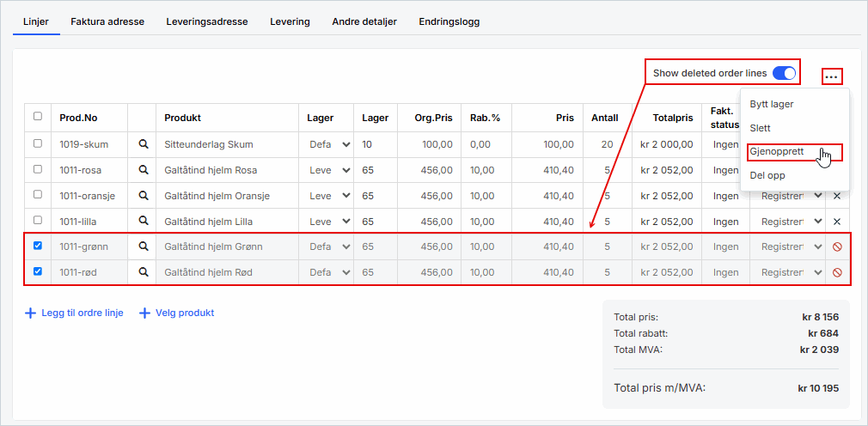Select Bytt lager in the dropdown menu

tap(772, 104)
